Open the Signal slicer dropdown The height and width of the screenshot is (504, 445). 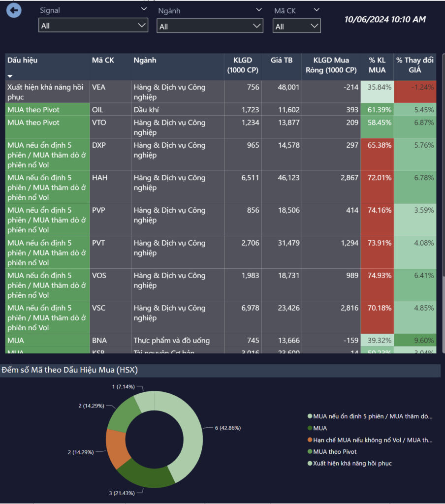[93, 26]
